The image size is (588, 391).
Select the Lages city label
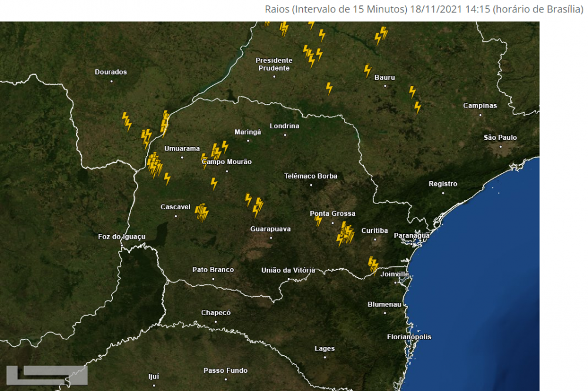tap(325, 349)
